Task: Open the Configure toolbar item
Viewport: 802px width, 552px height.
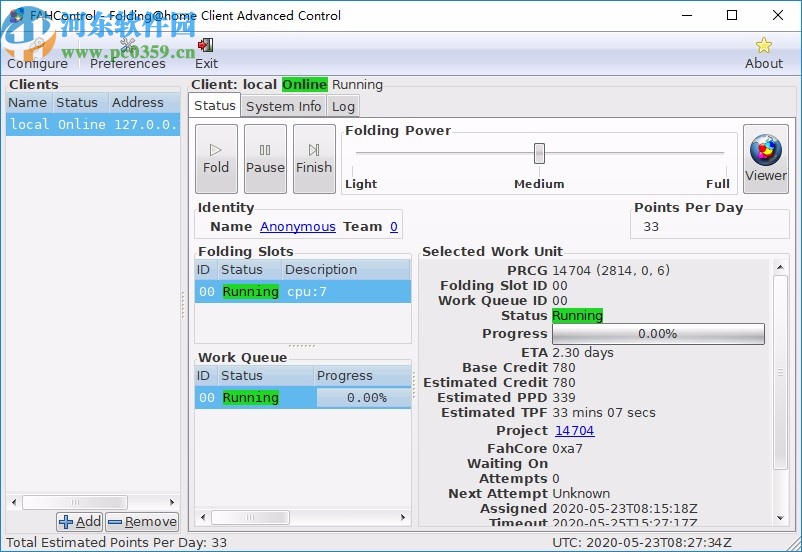Action: point(37,55)
